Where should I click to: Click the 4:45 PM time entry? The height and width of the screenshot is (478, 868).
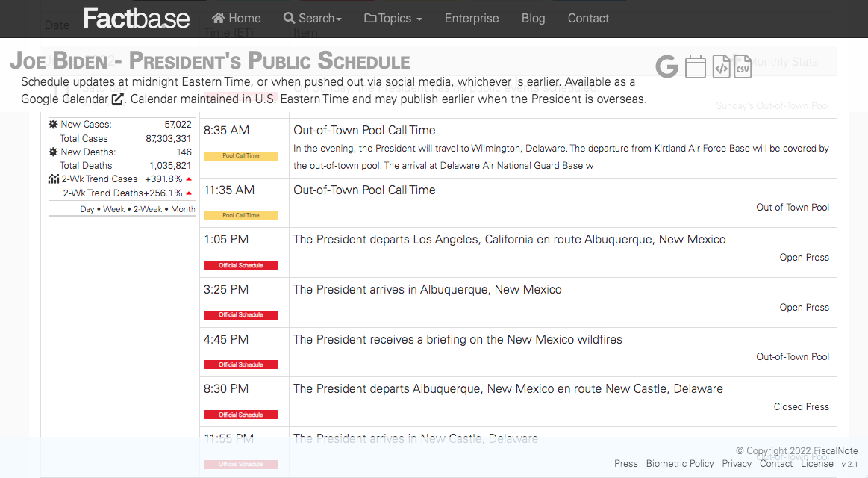226,339
